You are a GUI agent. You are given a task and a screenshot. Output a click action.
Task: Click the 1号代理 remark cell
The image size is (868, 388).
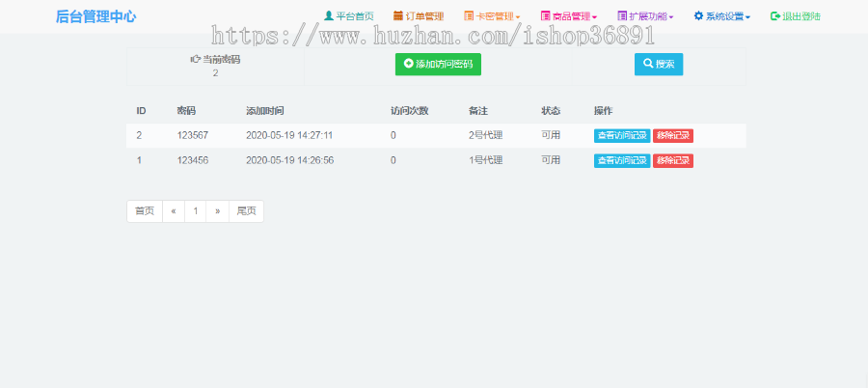pyautogui.click(x=485, y=160)
